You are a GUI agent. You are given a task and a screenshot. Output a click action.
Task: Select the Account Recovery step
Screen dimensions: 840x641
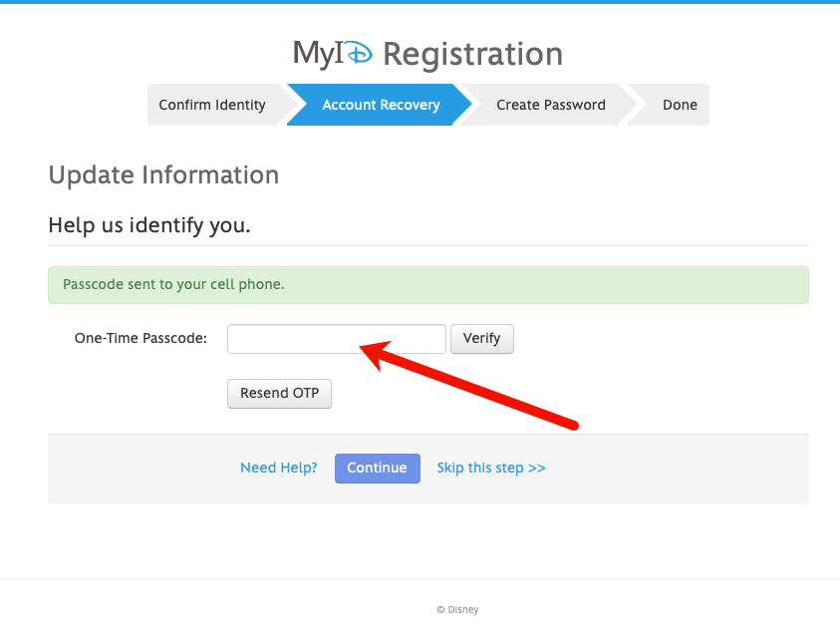(x=381, y=105)
